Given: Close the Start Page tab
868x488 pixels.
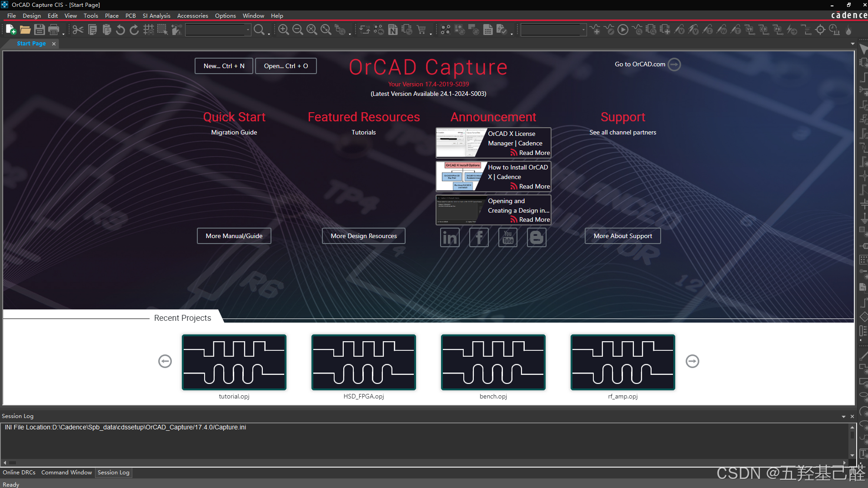Looking at the screenshot, I should tap(54, 44).
